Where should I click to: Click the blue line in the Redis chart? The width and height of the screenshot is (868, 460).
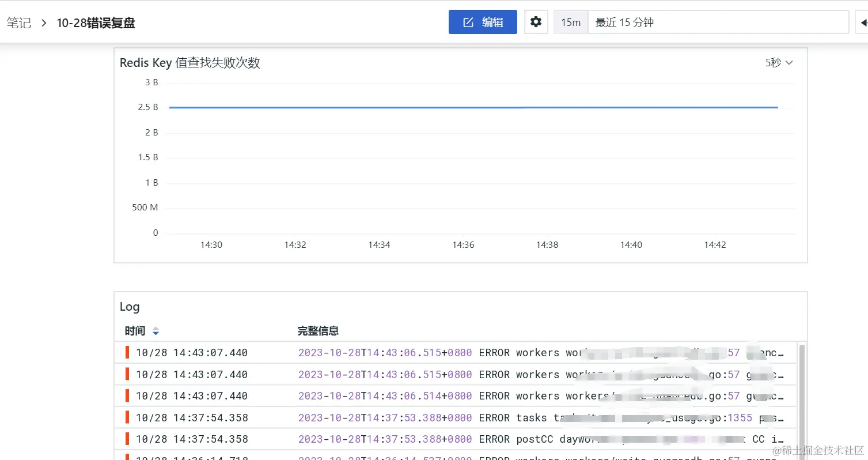coord(473,107)
